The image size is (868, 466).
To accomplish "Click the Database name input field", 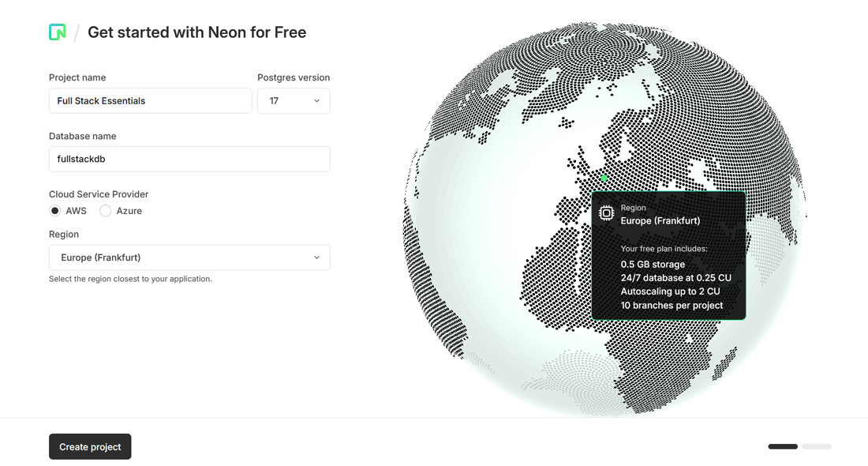I will coord(189,159).
